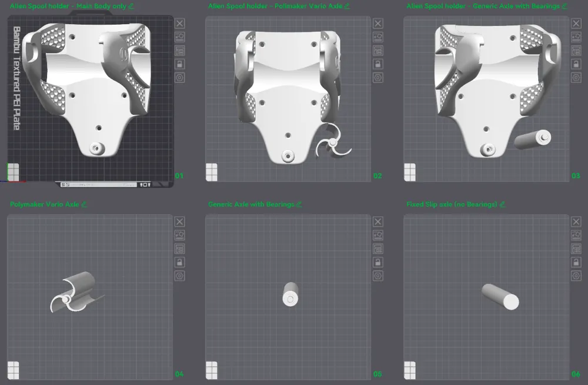Toggle lock on plate 05

click(x=378, y=263)
